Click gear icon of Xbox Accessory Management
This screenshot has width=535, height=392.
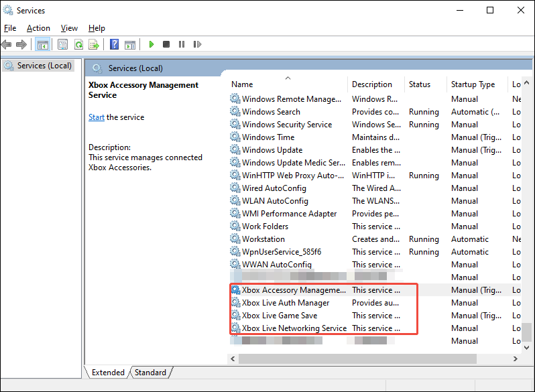235,289
